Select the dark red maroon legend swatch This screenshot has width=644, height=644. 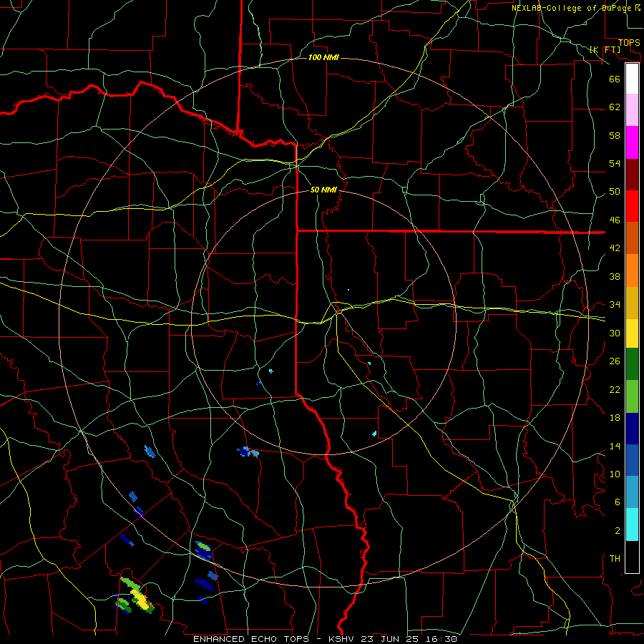point(632,174)
